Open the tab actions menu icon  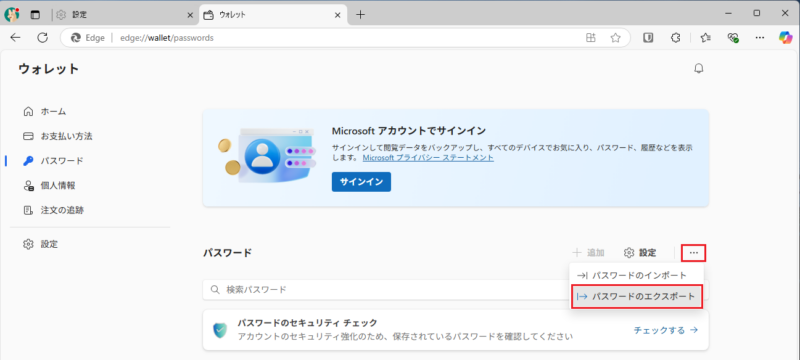35,15
